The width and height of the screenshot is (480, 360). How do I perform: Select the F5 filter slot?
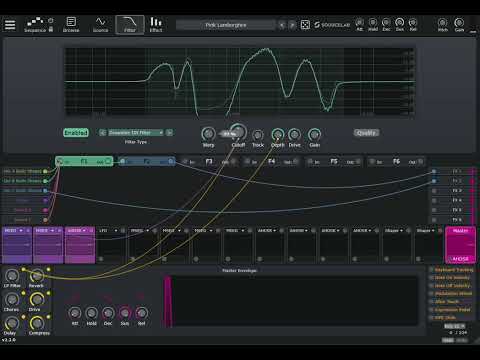pyautogui.click(x=334, y=162)
